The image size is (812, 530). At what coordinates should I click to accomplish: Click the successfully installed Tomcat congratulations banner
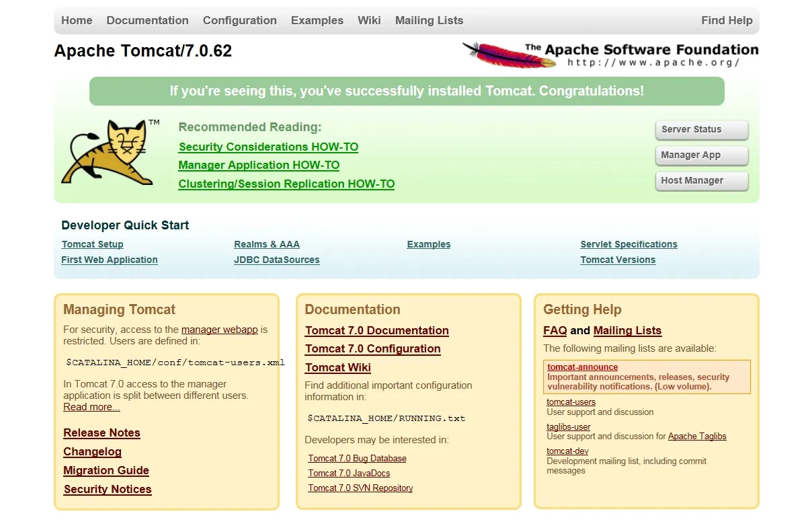tap(407, 91)
